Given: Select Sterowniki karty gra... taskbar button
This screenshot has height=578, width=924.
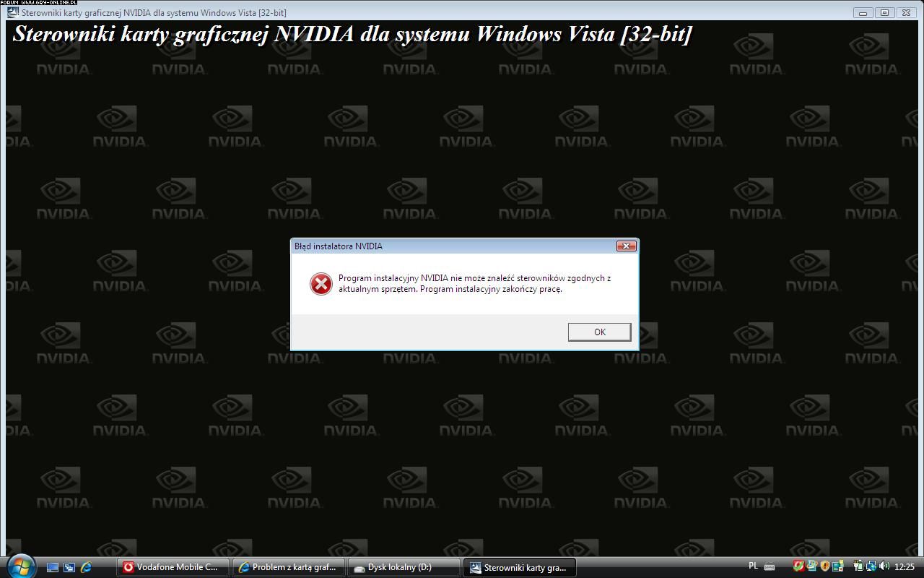Looking at the screenshot, I should pos(520,567).
